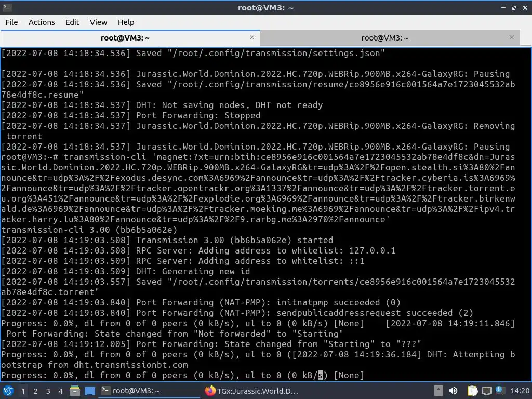Click "DHT: Generating new id" log line
Image resolution: width=532 pixels, height=399 pixels.
click(193, 271)
